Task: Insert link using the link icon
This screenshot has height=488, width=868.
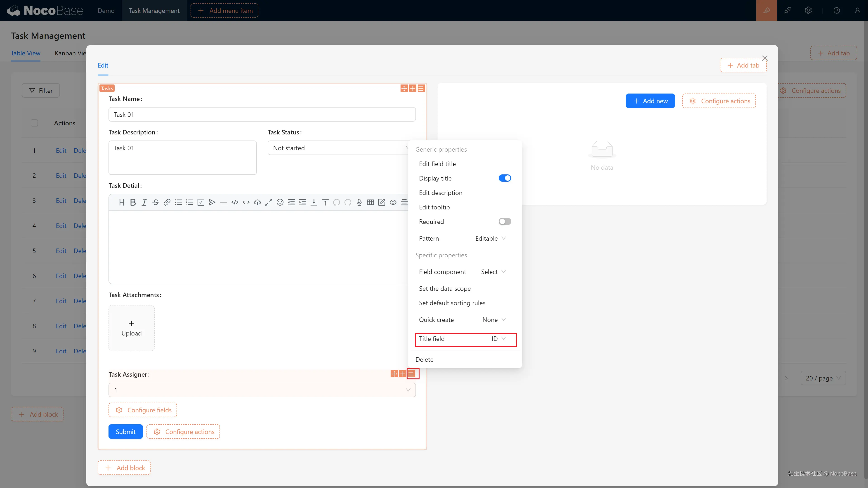Action: [167, 202]
